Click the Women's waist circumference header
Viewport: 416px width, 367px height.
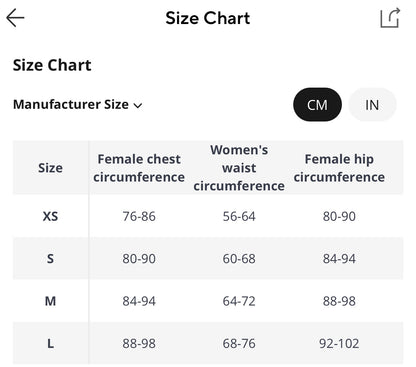tap(239, 168)
